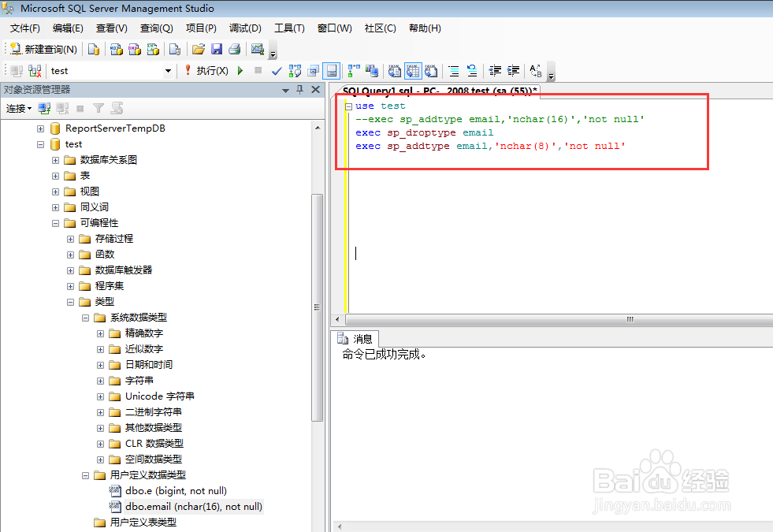Comment out the selected lines
773x532 pixels.
click(x=454, y=71)
